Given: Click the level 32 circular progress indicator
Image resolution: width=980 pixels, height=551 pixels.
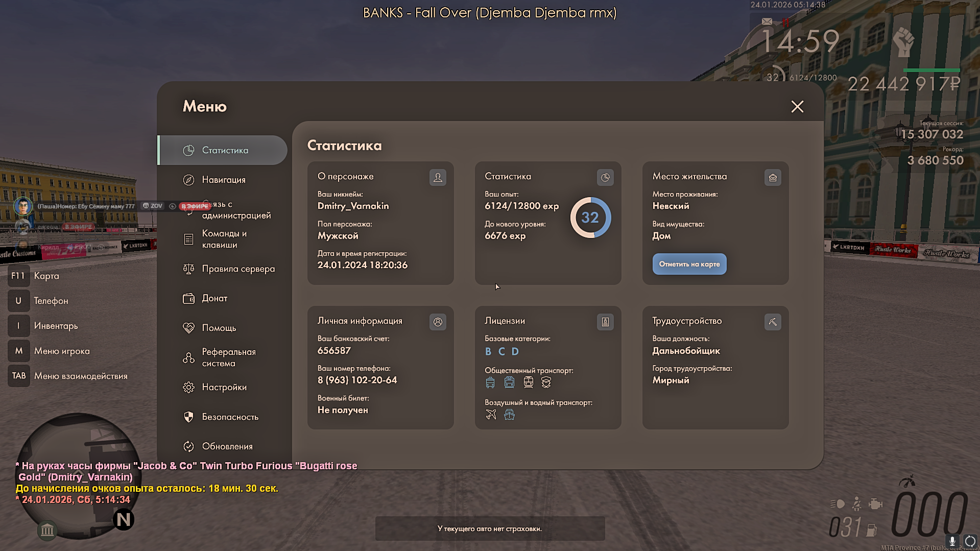Looking at the screenshot, I should (x=590, y=218).
